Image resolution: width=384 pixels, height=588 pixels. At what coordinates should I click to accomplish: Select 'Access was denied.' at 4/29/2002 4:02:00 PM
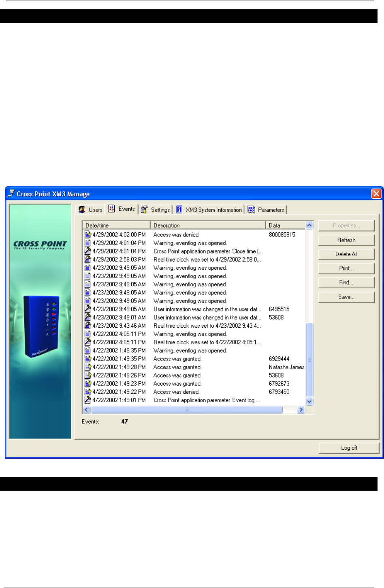pos(177,235)
